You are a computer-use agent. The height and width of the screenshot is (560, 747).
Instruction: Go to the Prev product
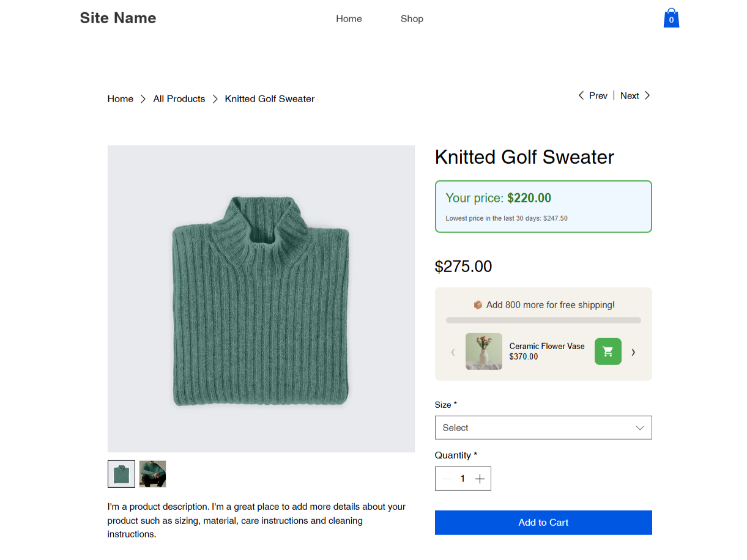tap(593, 95)
